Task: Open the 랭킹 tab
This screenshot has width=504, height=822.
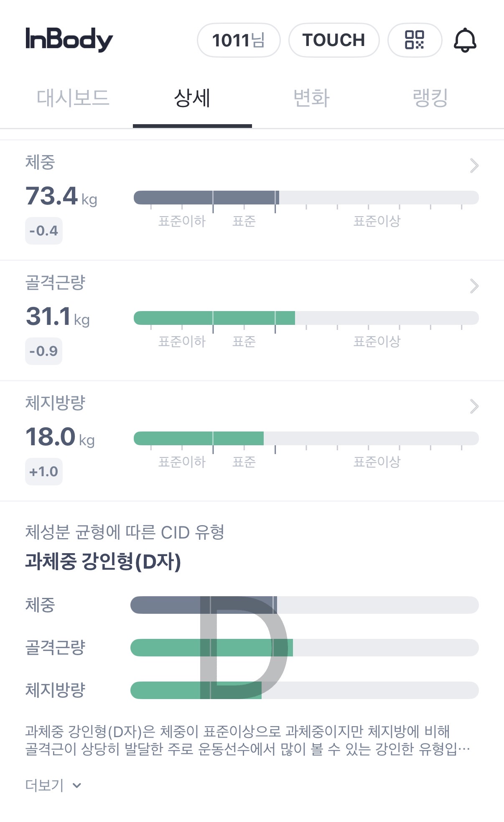Action: tap(430, 99)
